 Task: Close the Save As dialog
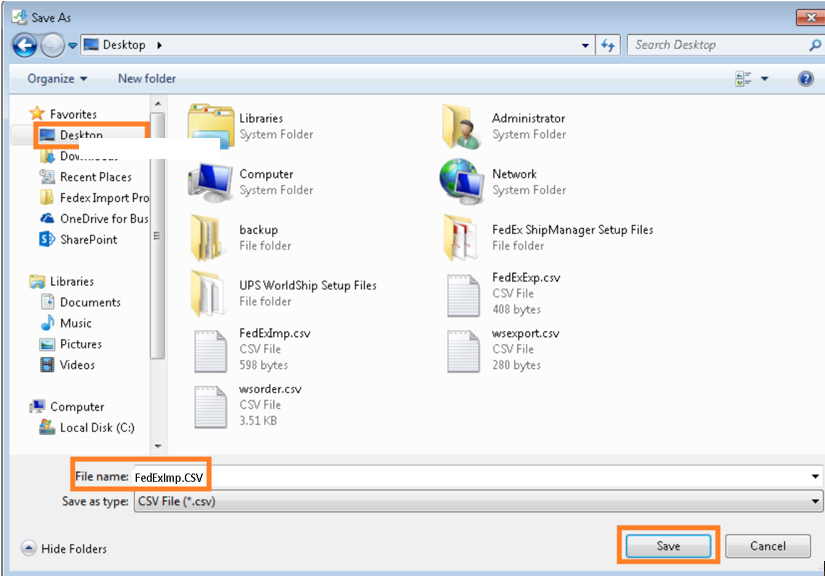click(x=810, y=17)
